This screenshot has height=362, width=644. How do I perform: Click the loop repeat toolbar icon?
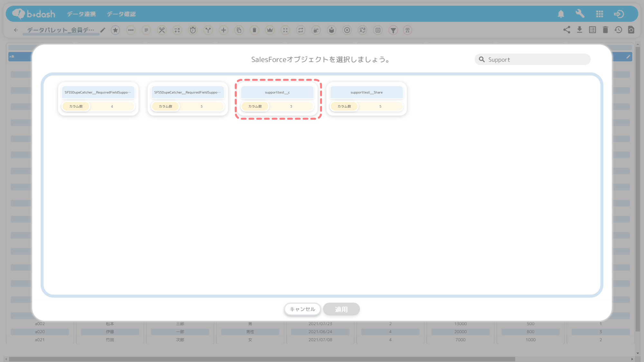[301, 30]
